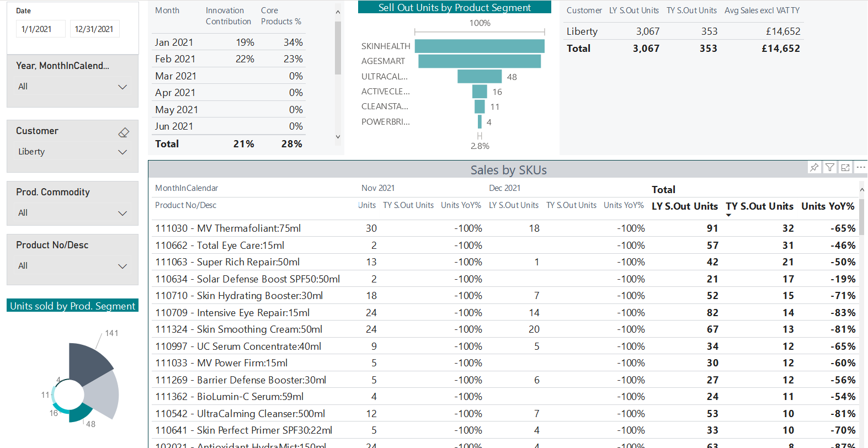The image size is (868, 448).
Task: Select row 110709 - Intensive Eye Repair:15ml
Action: pos(504,313)
